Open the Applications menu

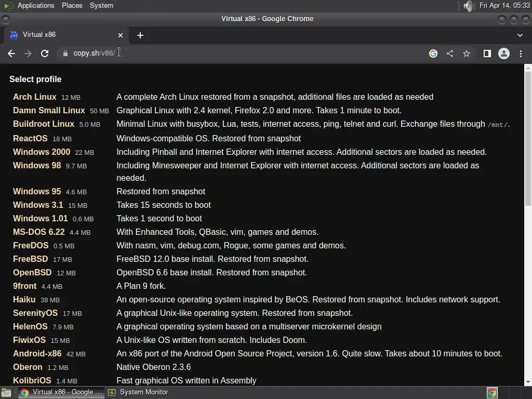click(x=36, y=5)
